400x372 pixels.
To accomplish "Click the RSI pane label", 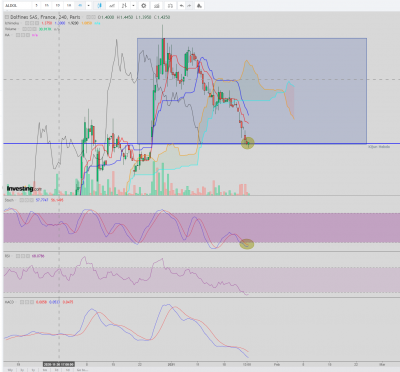I will [7, 256].
